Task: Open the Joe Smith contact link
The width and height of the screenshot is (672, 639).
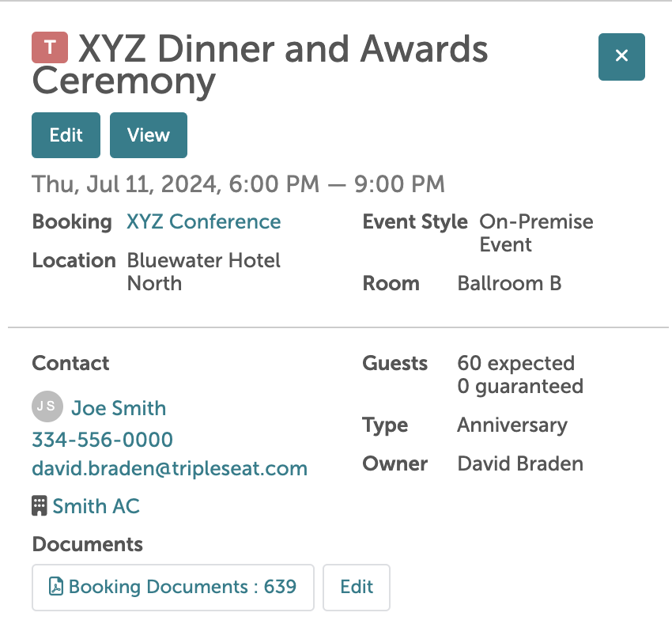Action: tap(119, 408)
